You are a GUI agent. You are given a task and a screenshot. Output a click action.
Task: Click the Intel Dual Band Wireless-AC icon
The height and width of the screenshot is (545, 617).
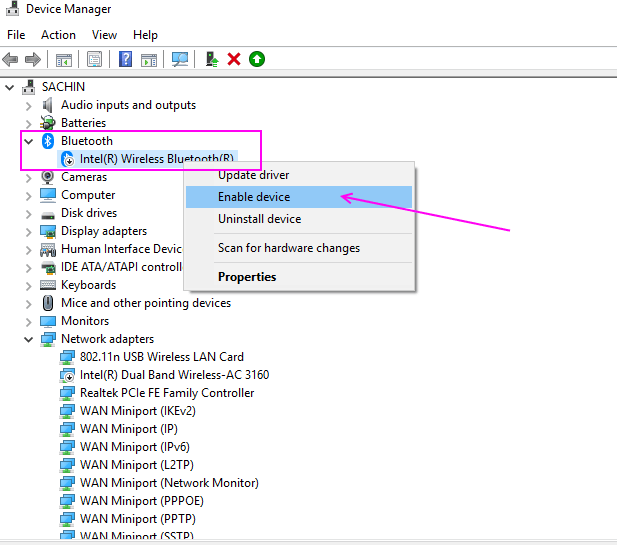(67, 375)
